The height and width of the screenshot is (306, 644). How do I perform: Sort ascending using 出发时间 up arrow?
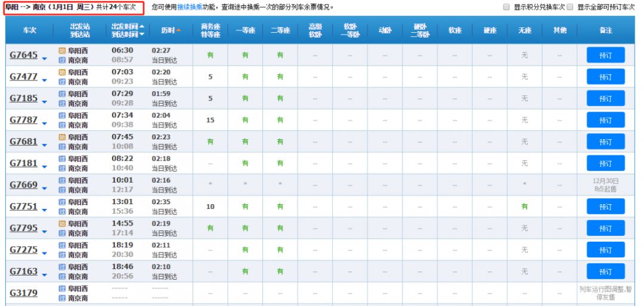point(142,26)
